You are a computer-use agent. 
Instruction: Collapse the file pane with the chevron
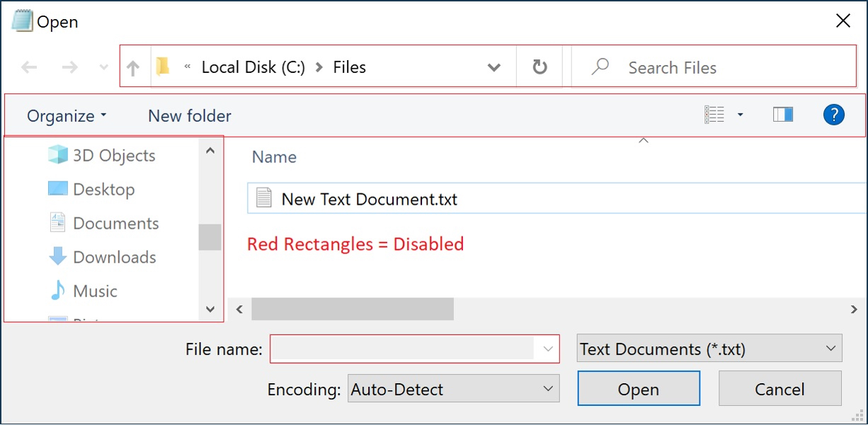pyautogui.click(x=644, y=140)
